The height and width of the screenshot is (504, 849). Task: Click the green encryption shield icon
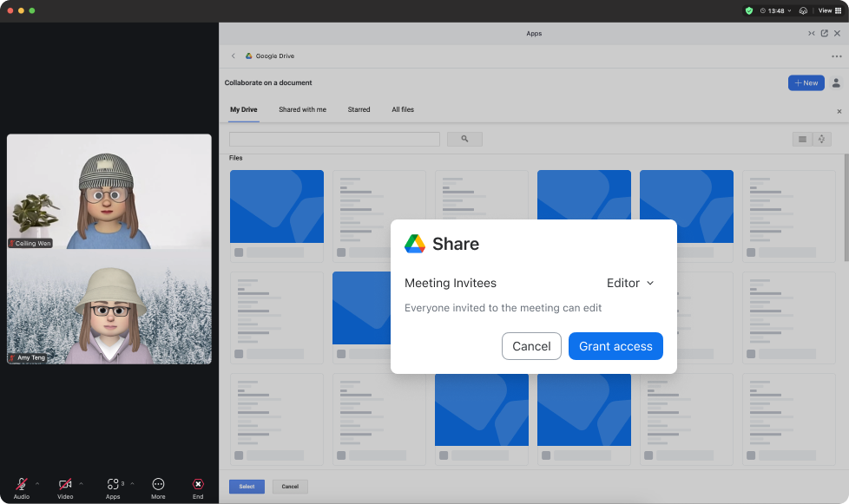click(748, 10)
